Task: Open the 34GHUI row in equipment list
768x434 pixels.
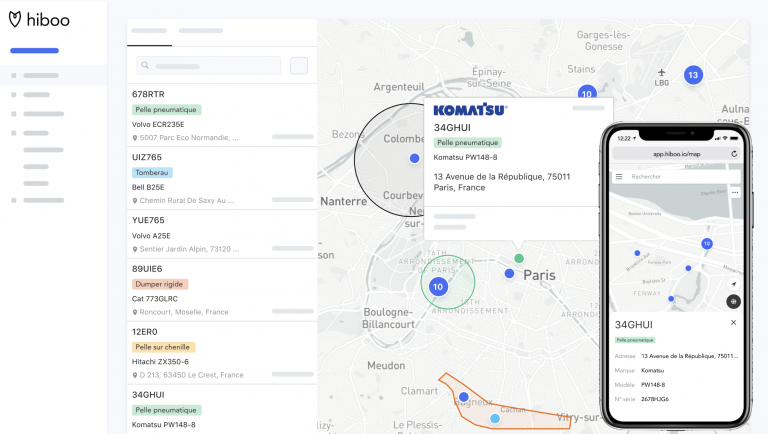Action: click(222, 409)
